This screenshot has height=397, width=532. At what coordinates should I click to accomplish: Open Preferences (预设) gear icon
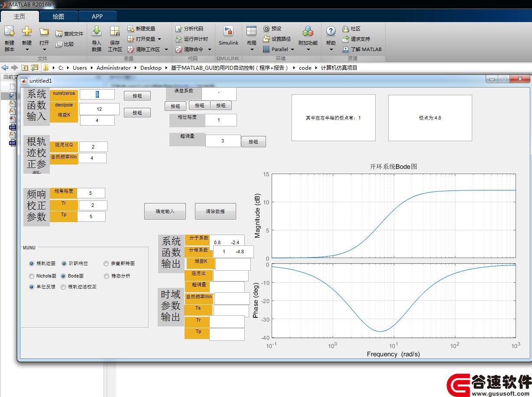click(x=266, y=29)
